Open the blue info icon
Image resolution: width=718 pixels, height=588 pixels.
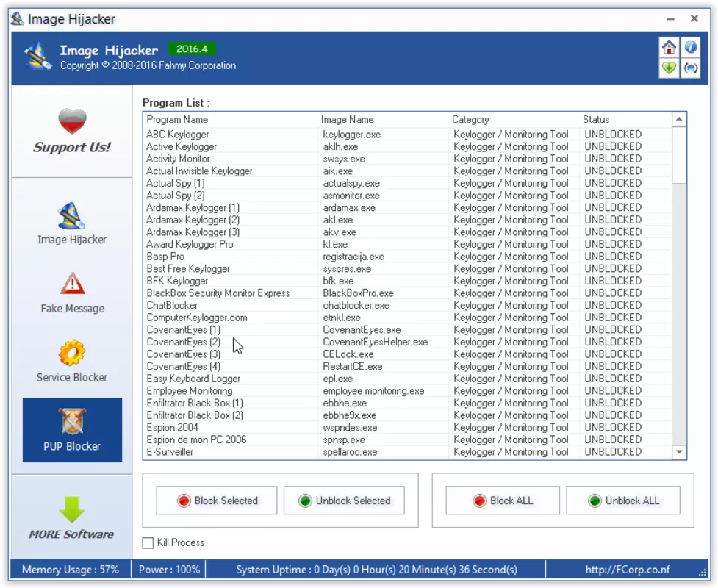tap(691, 47)
